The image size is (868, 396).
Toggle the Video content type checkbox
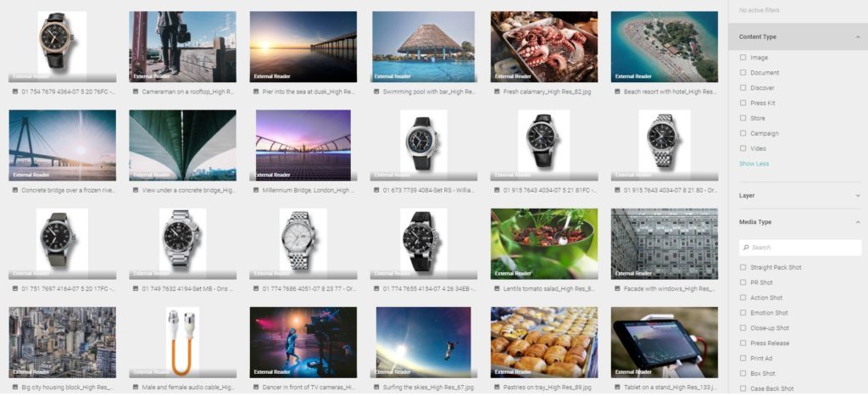pyautogui.click(x=743, y=148)
